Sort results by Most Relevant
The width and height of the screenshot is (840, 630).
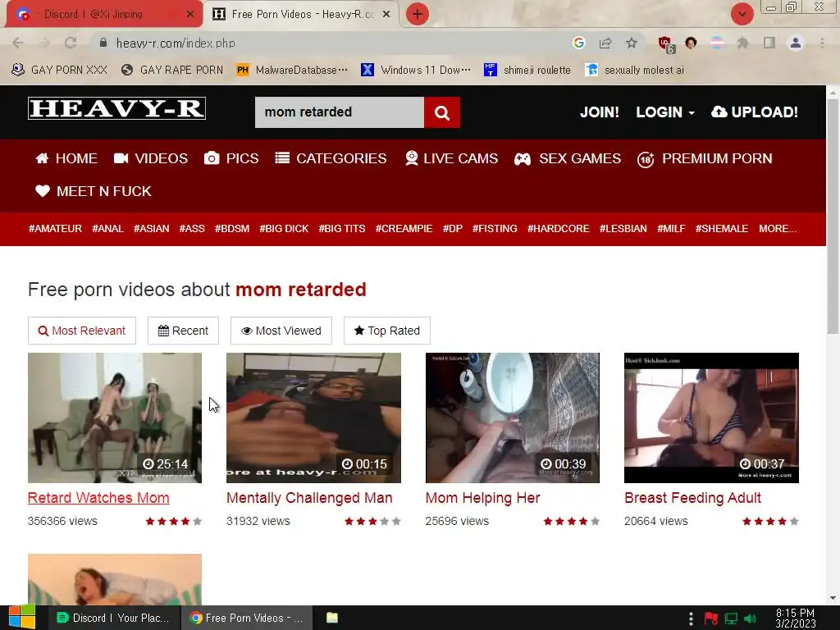click(82, 331)
